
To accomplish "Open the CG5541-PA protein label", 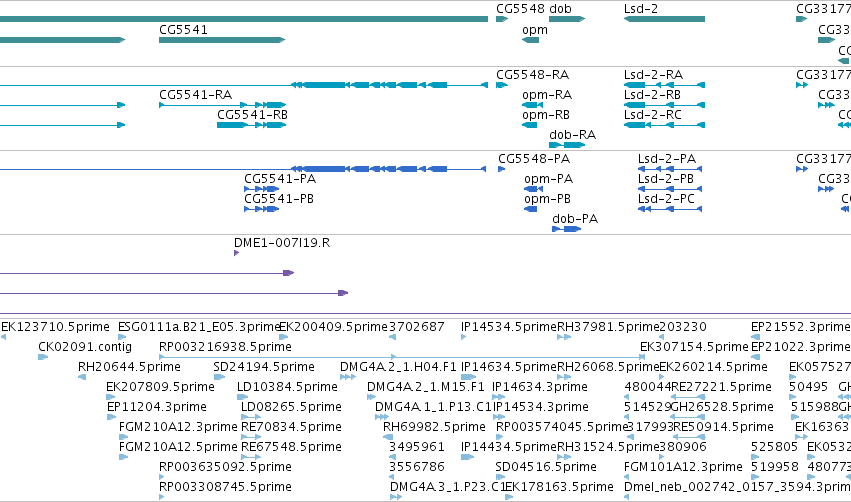I will coord(280,179).
